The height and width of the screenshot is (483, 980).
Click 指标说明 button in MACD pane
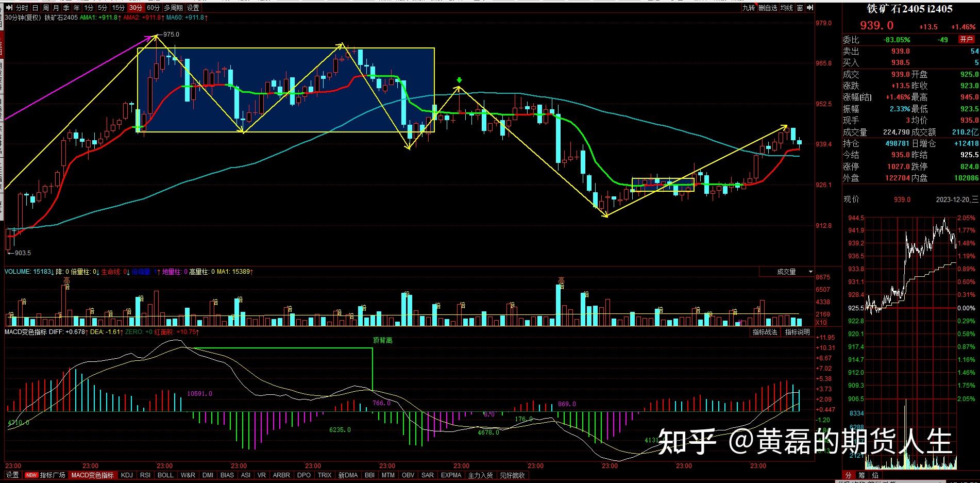[x=797, y=332]
